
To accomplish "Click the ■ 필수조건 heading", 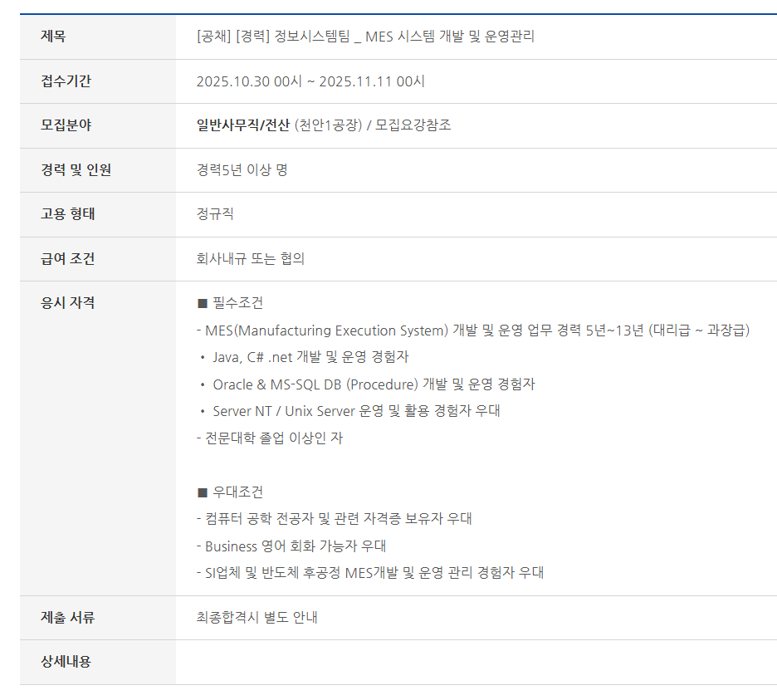I will click(230, 303).
